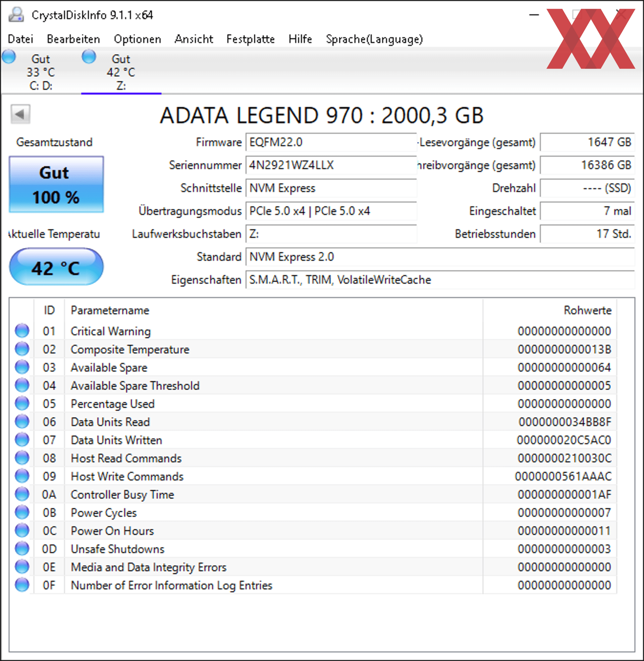
Task: Click status orb of Host Write Commands row
Action: click(22, 476)
